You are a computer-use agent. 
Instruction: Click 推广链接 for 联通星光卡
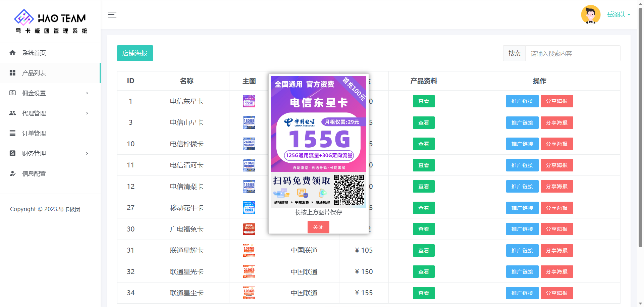pos(522,271)
